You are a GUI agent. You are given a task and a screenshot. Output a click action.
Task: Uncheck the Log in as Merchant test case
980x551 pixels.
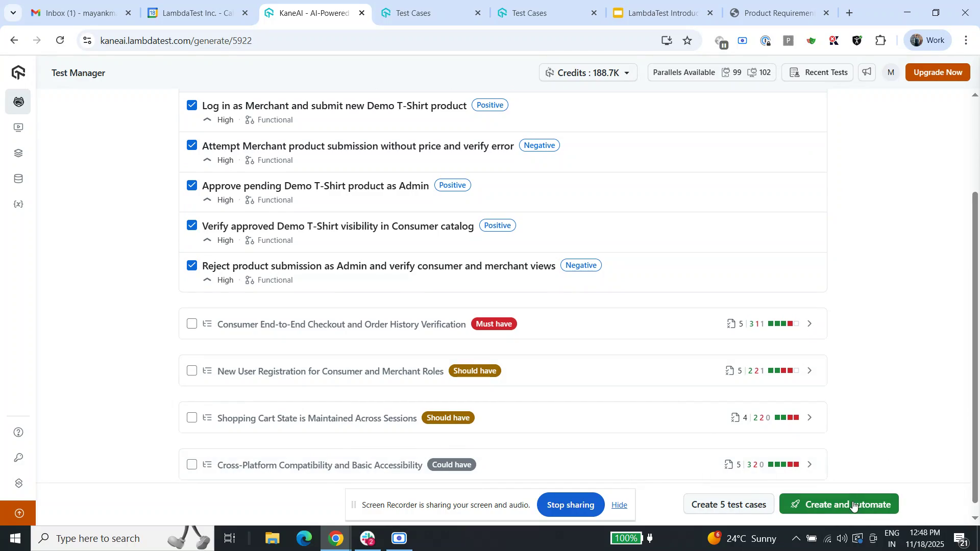point(191,105)
